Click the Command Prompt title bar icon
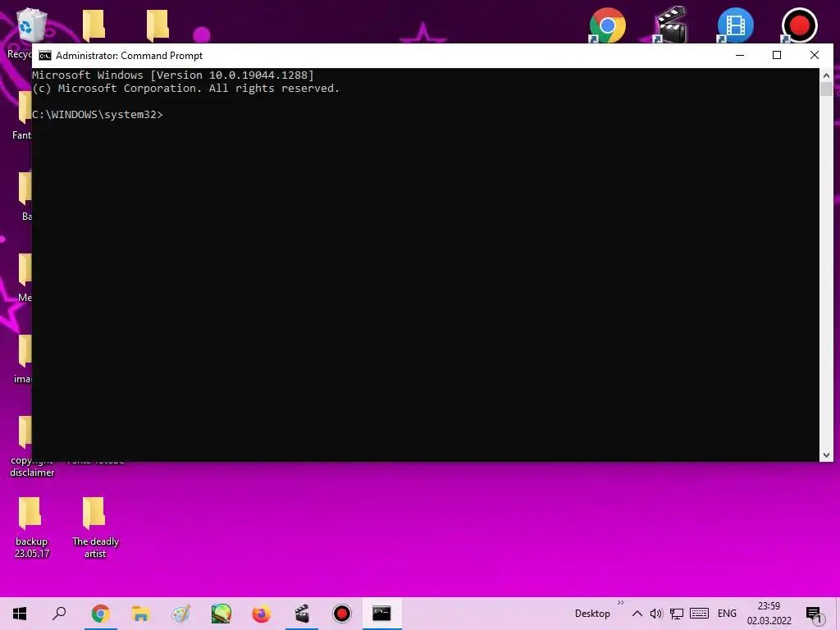The width and height of the screenshot is (840, 630). pos(45,56)
